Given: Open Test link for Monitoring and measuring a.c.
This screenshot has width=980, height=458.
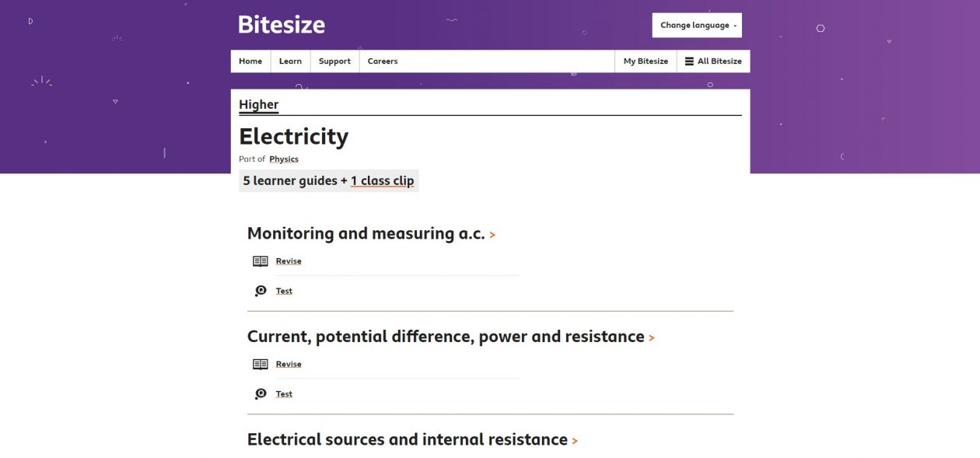Looking at the screenshot, I should click(x=284, y=291).
